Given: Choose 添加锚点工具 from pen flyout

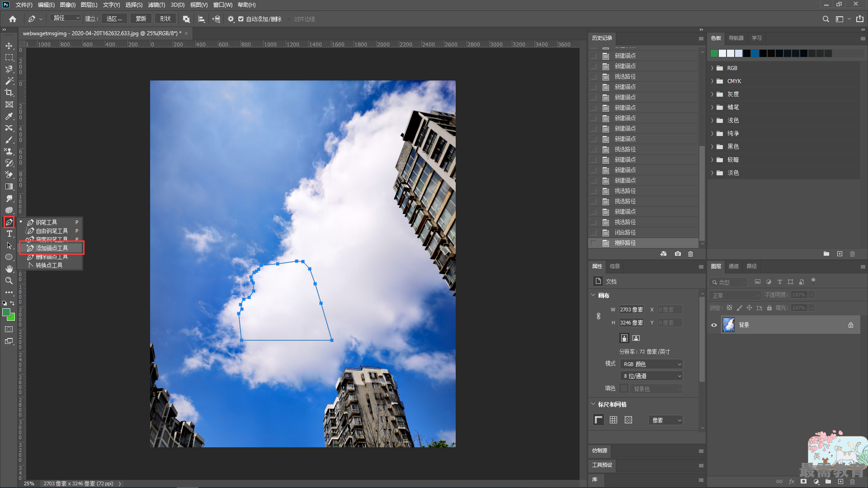Looking at the screenshot, I should pos(51,248).
